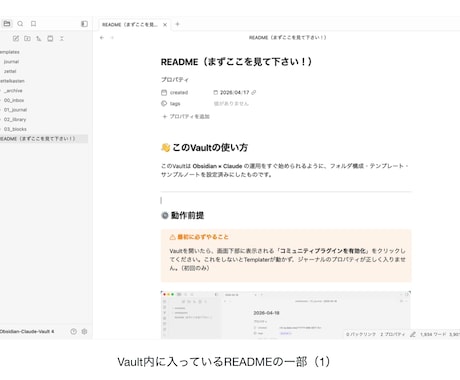Click the calendar icon beside created
460x380 pixels.
164,92
